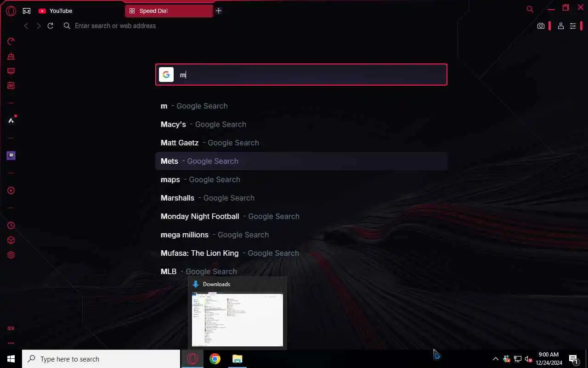This screenshot has height=368, width=588.
Task: Select the Speed Dial tab
Action: (169, 11)
